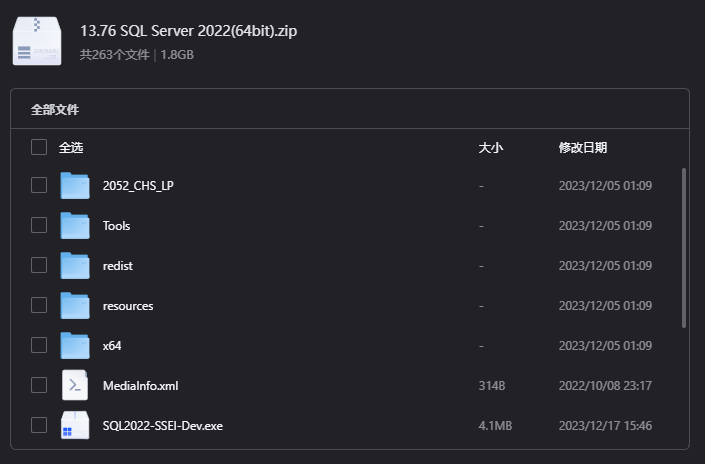This screenshot has height=464, width=705.
Task: Click the MediaInfo.xml file name
Action: 141,386
